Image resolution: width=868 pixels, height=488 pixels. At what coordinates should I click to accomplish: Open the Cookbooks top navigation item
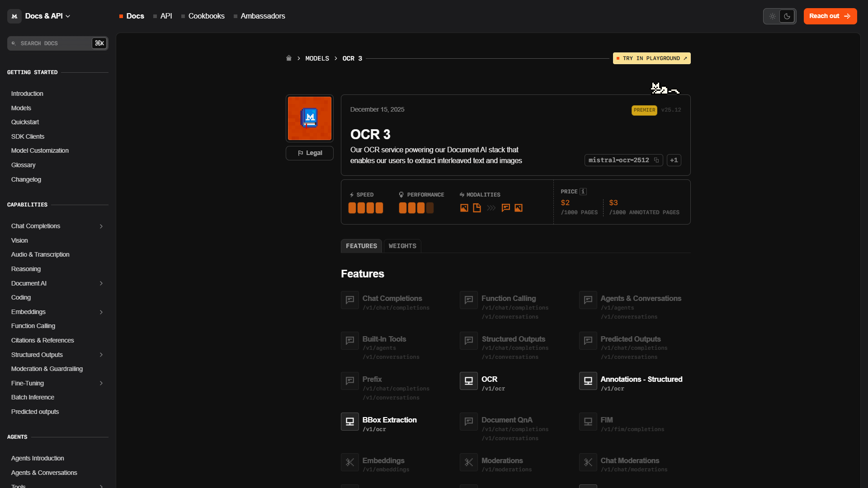(206, 16)
